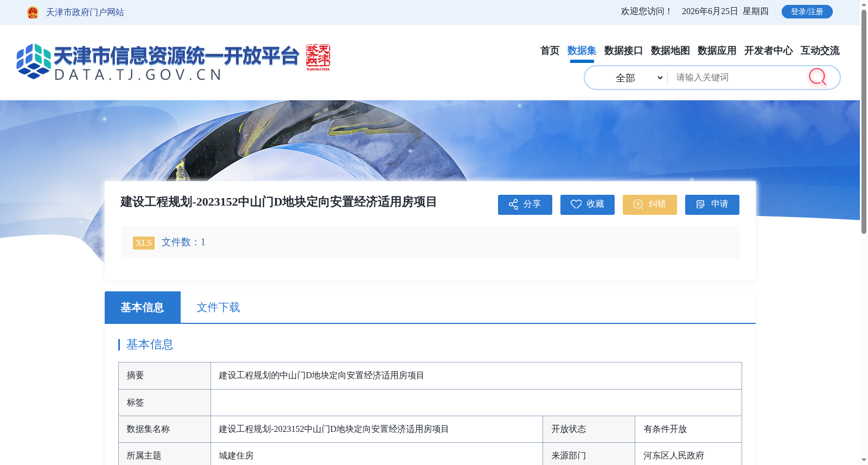Viewport: 868px width, 465px height.
Task: Click the platform logo DATA.TJ.GOV.CN
Action: pyautogui.click(x=157, y=62)
